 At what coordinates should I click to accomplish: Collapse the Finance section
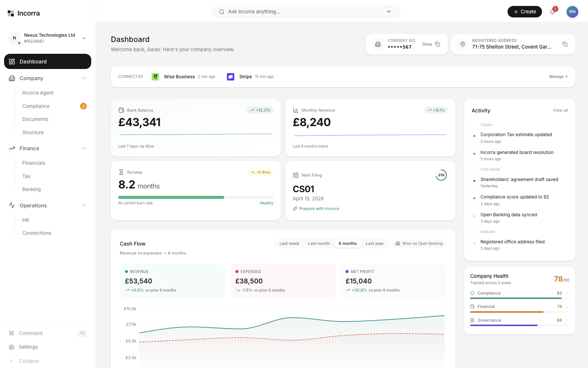pyautogui.click(x=84, y=148)
